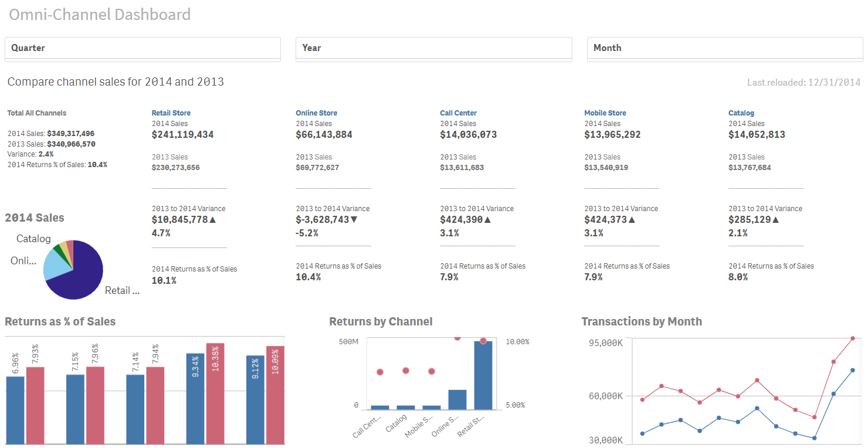868x448 pixels.
Task: Click the Retail Store channel link
Action: tap(171, 113)
